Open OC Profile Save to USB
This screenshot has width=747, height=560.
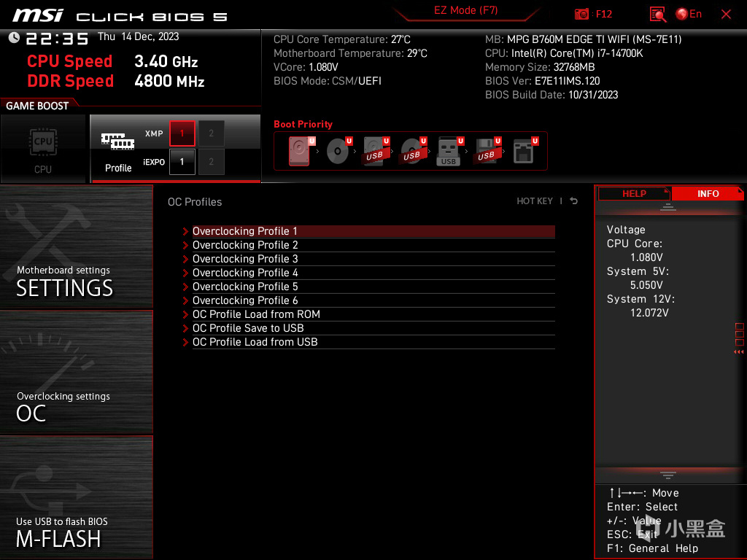(x=373, y=328)
